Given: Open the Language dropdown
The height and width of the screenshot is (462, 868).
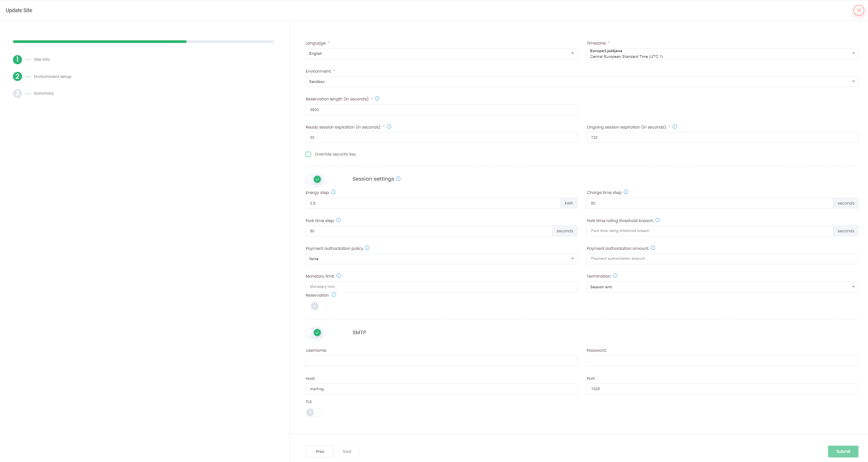Looking at the screenshot, I should click(x=441, y=54).
